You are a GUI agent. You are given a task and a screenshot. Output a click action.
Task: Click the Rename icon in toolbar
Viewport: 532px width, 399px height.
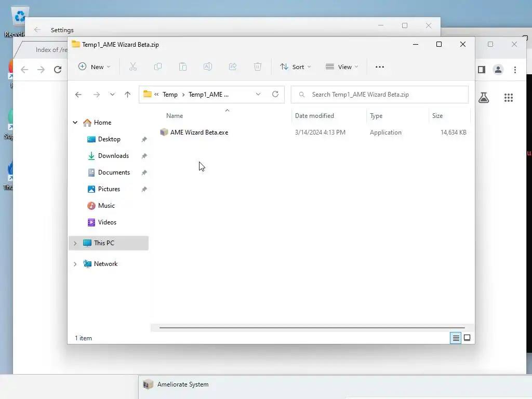point(208,67)
